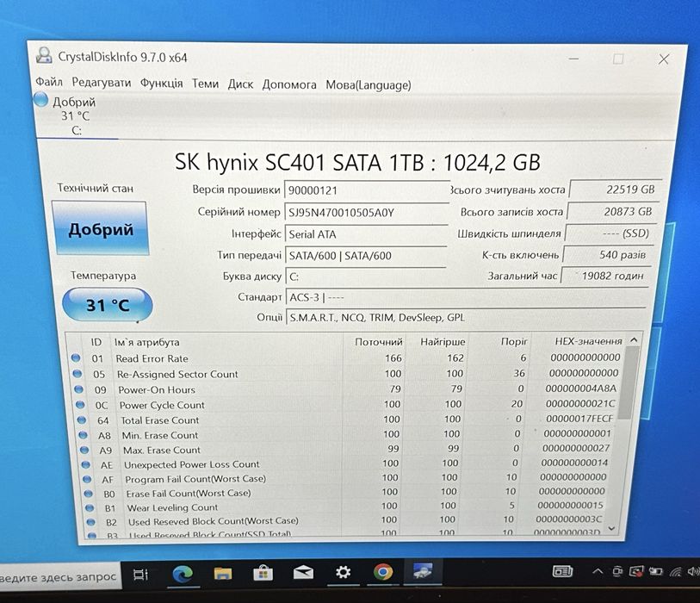This screenshot has width=700, height=603.
Task: Click the SATA/600 transfer mode field
Action: pyautogui.click(x=366, y=256)
